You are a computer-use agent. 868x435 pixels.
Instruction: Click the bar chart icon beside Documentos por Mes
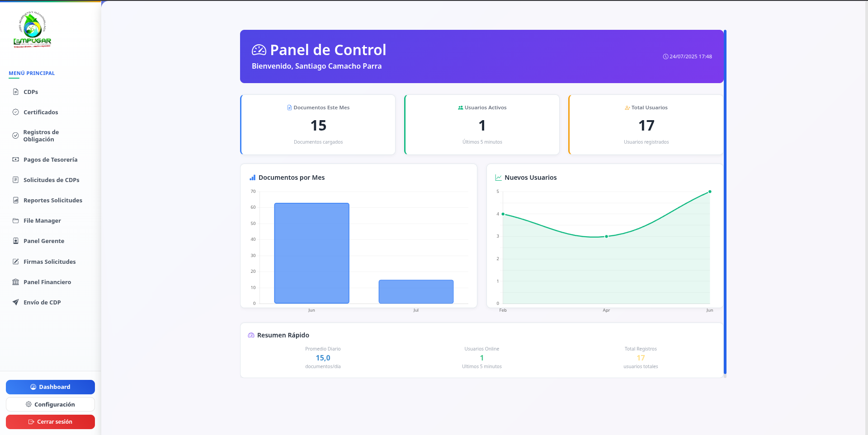point(253,178)
